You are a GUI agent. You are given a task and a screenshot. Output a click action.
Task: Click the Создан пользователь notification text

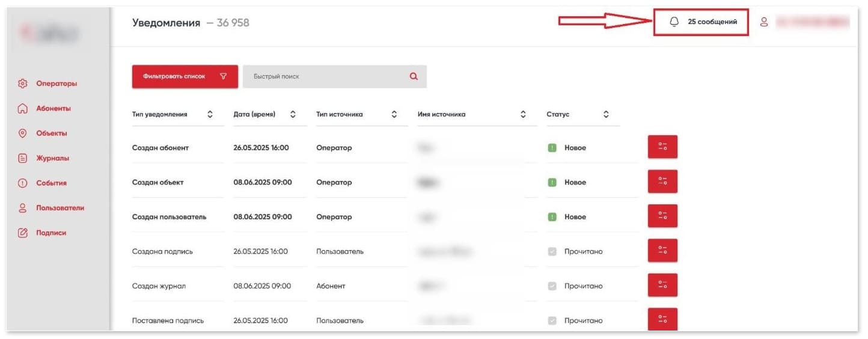click(169, 217)
